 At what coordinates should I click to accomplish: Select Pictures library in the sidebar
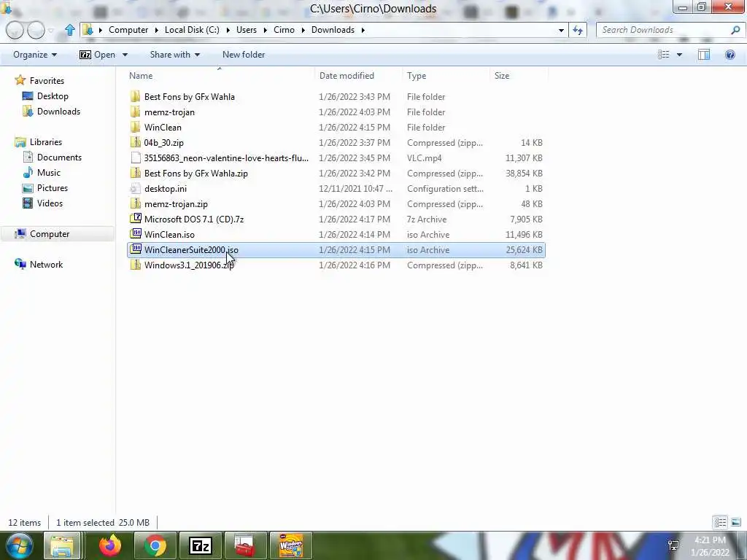pos(53,187)
